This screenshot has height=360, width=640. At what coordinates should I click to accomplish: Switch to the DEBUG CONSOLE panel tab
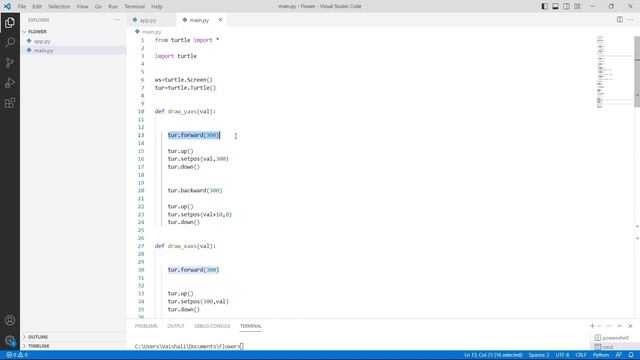pos(212,326)
